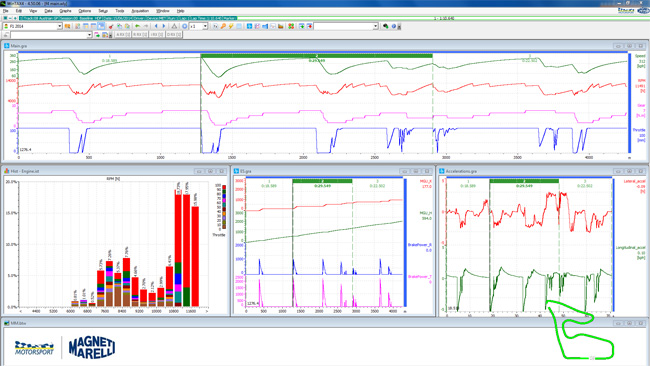Expand the F1 2014 profile dropdown
This screenshot has height=366, width=650.
tap(59, 26)
